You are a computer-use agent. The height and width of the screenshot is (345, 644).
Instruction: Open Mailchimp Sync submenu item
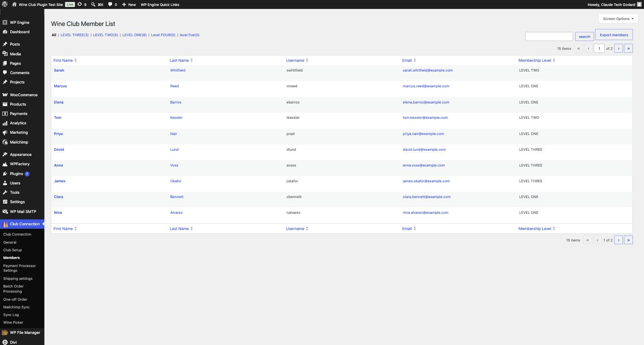tap(16, 307)
